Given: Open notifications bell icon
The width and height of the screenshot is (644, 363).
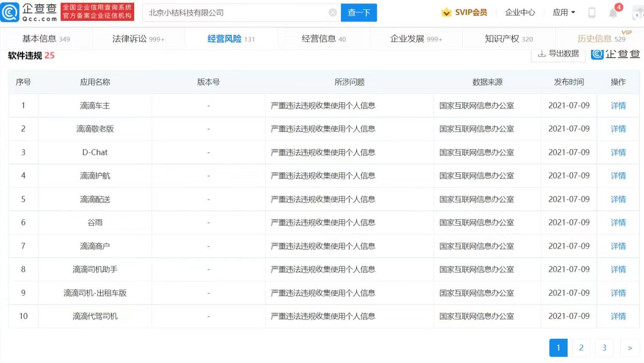Looking at the screenshot, I should pos(613,13).
